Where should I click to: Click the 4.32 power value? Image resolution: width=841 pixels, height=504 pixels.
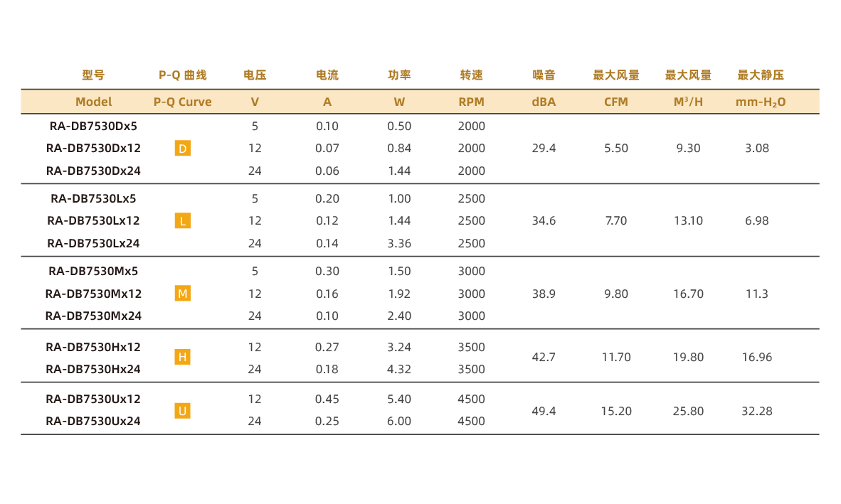point(399,369)
